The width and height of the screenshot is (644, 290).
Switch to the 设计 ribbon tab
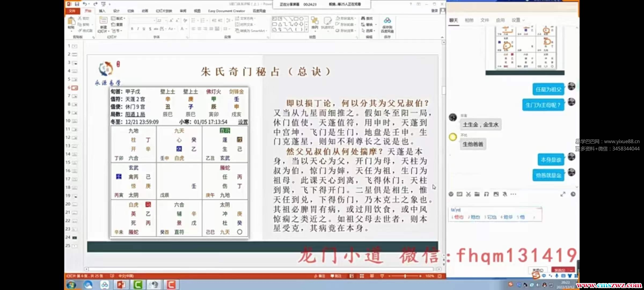(116, 11)
